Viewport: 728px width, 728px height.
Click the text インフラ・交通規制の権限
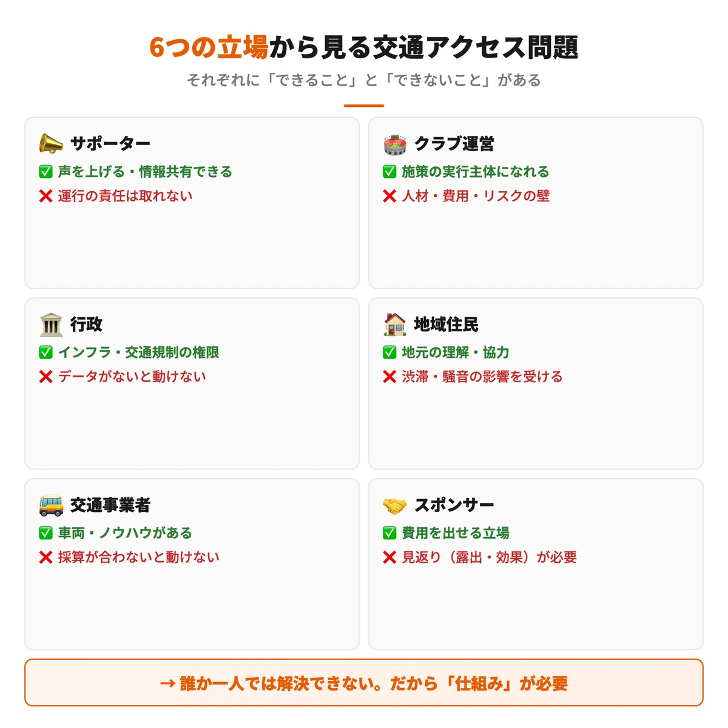(139, 352)
